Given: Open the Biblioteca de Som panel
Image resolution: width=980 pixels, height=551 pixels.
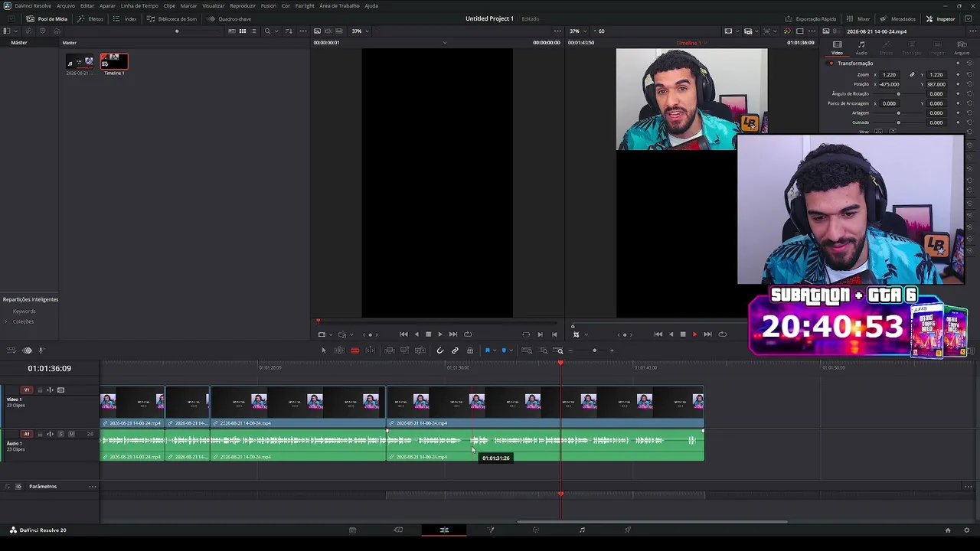Looking at the screenshot, I should tap(172, 18).
